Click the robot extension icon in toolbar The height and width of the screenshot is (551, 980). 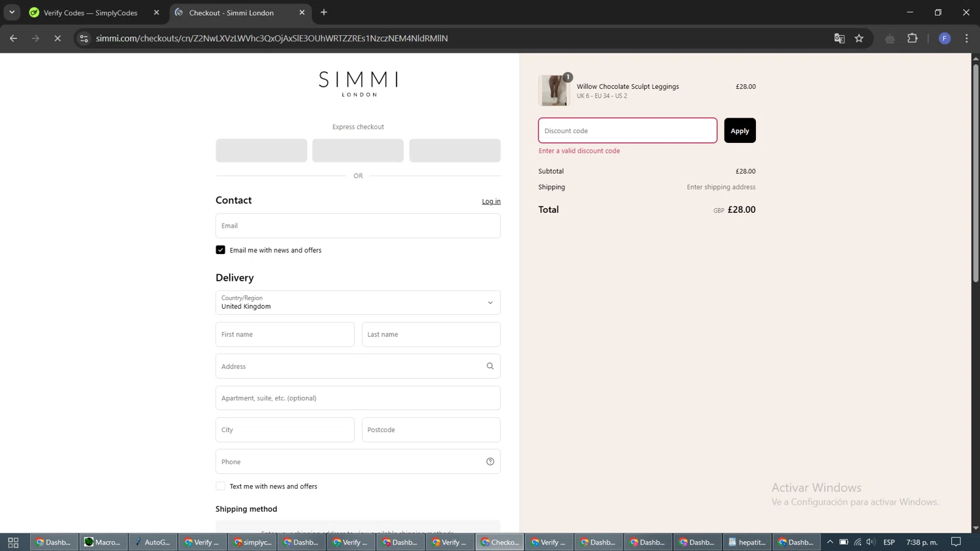click(x=890, y=39)
